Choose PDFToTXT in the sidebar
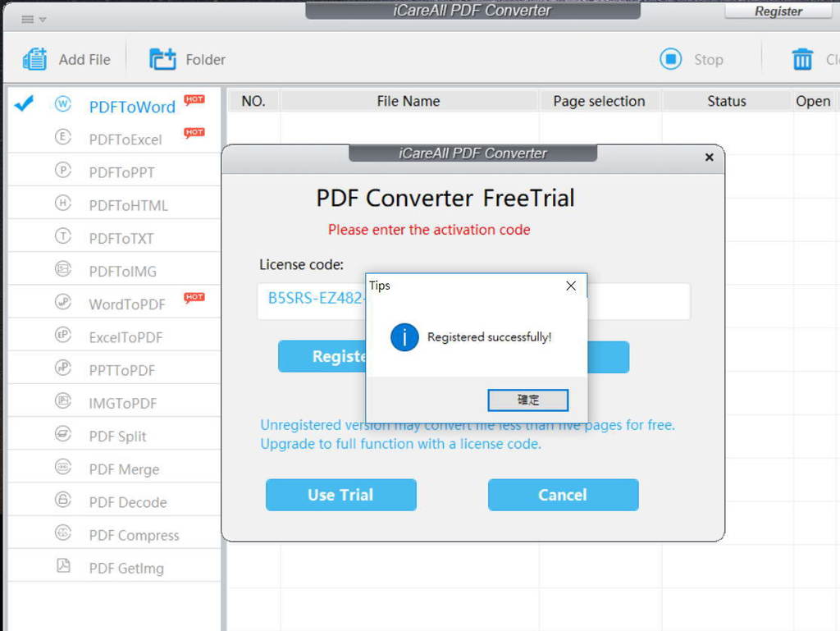Viewport: 840px width, 631px height. (x=121, y=239)
